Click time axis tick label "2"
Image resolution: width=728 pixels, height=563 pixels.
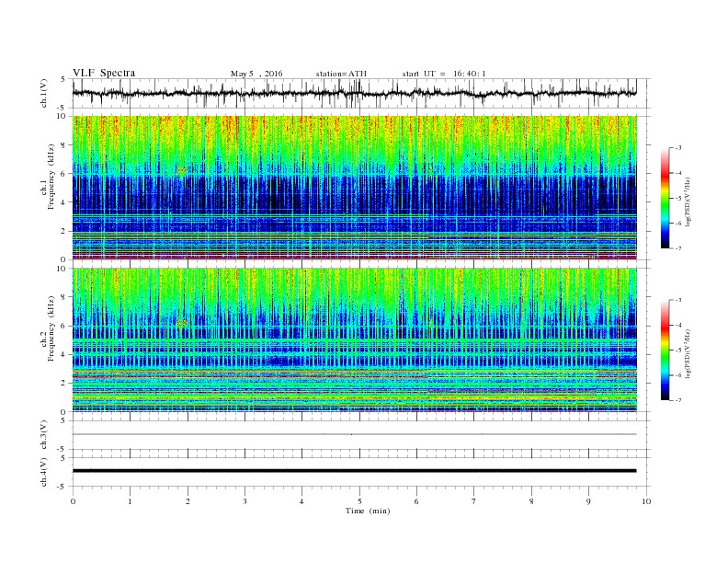pos(188,501)
